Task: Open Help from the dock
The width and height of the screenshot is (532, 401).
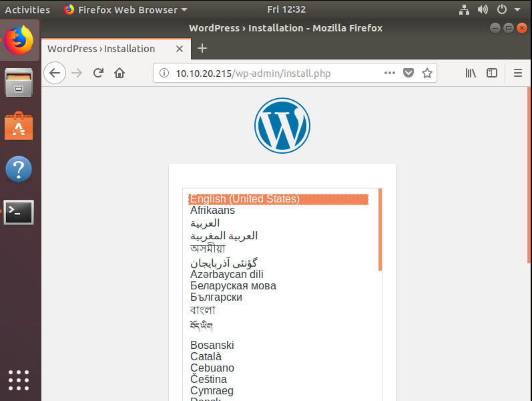Action: 19,169
